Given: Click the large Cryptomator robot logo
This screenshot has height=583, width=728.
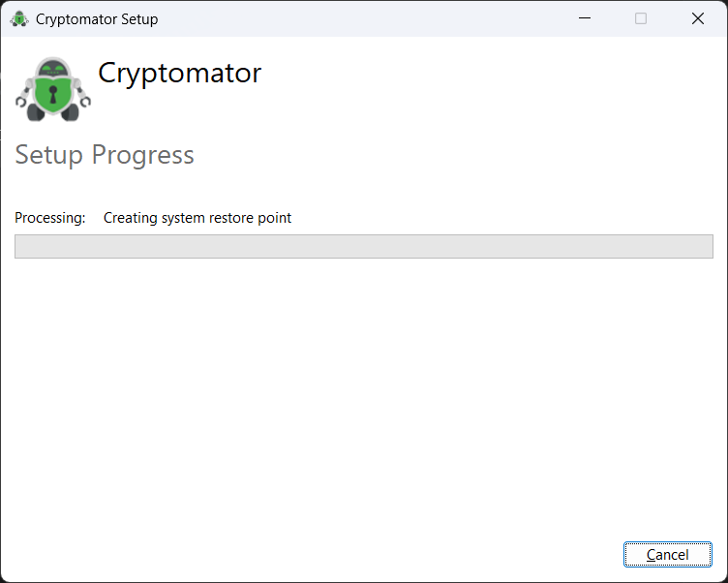Looking at the screenshot, I should click(53, 90).
